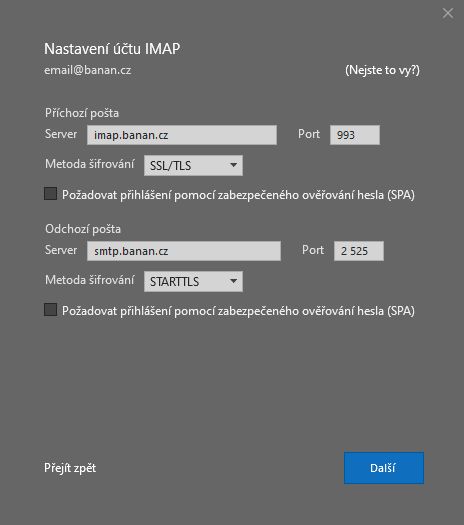Focus the outgoing server field smtp.banan.cz
The width and height of the screenshot is (464, 525).
click(184, 251)
